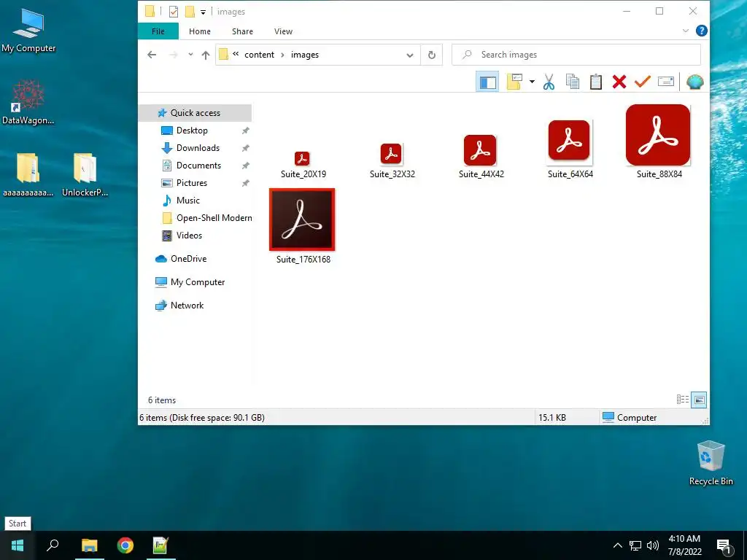The image size is (747, 560).
Task: Open Desktop in the navigation pane
Action: [192, 131]
